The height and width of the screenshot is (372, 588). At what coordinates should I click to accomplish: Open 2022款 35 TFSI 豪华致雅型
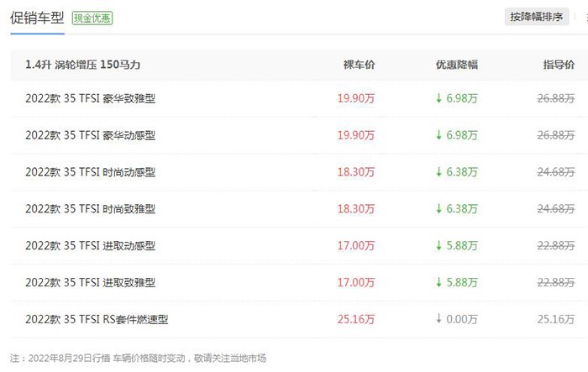90,98
